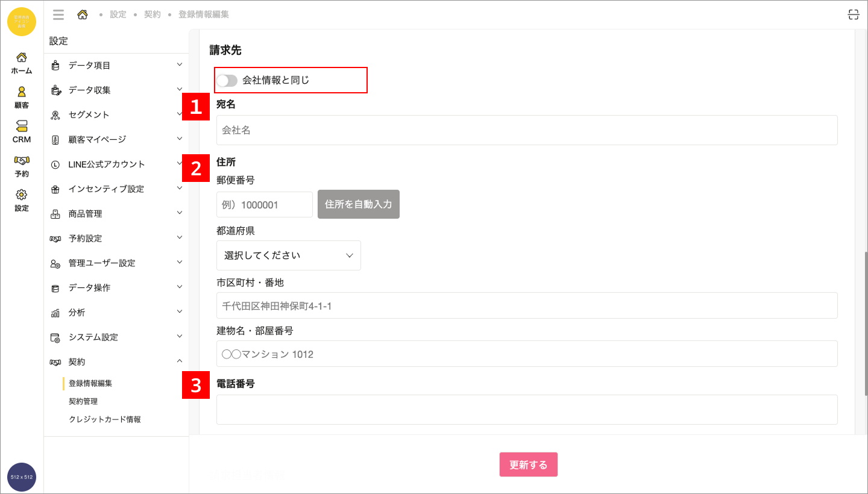This screenshot has width=868, height=494.
Task: Open the 都道府県 selection dropdown
Action: (x=288, y=255)
